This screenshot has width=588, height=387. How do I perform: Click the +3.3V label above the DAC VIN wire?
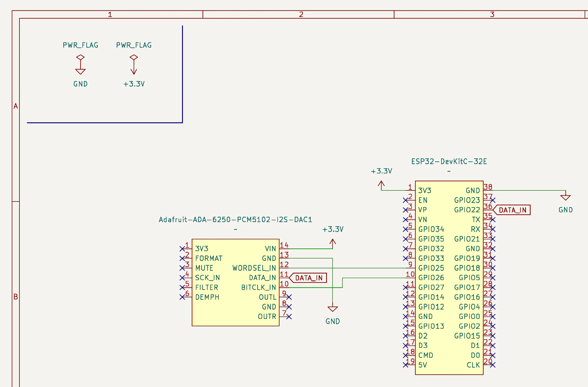click(x=333, y=230)
